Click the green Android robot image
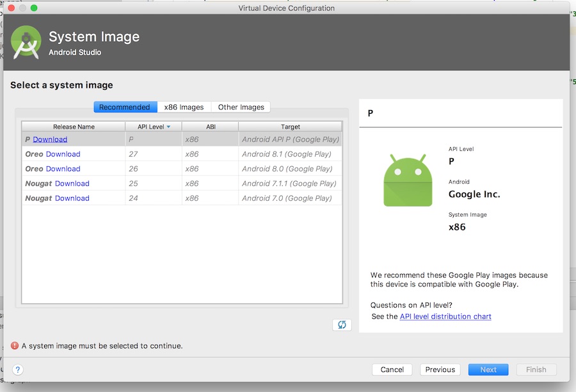Image resolution: width=576 pixels, height=392 pixels. coord(408,180)
